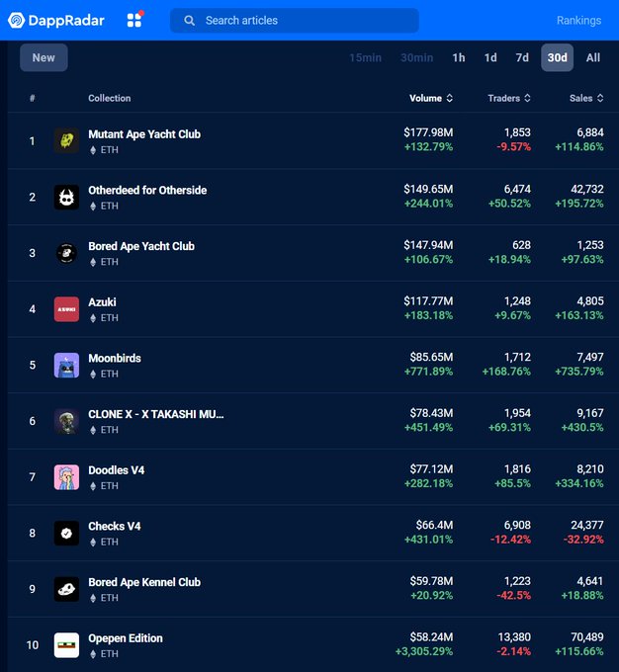Click ETH icon under Doodles V4

pos(93,486)
